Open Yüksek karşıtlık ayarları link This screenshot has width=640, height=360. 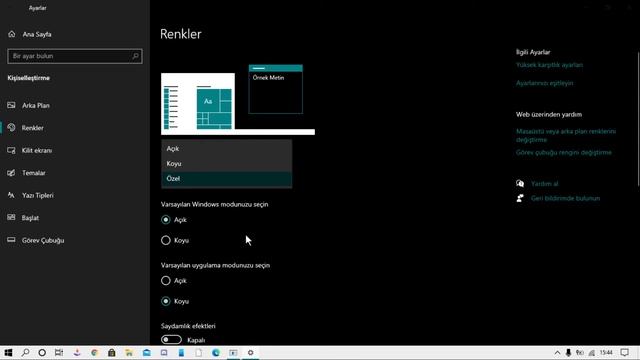(549, 65)
